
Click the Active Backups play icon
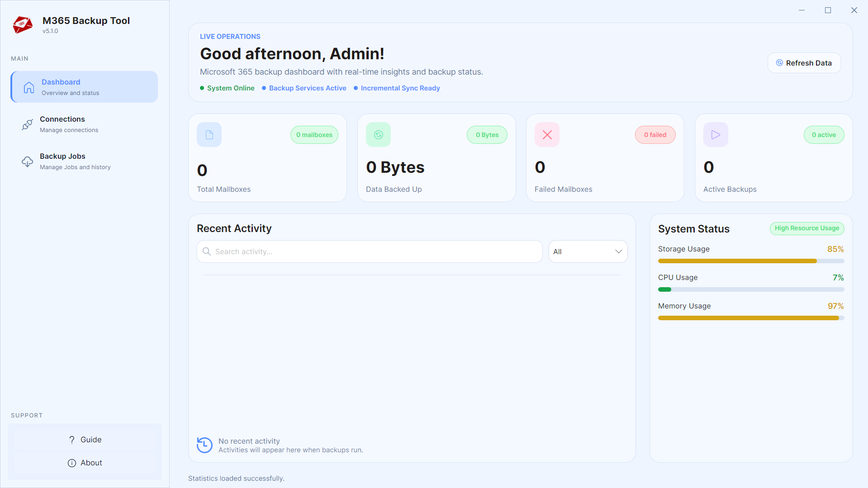click(x=716, y=135)
